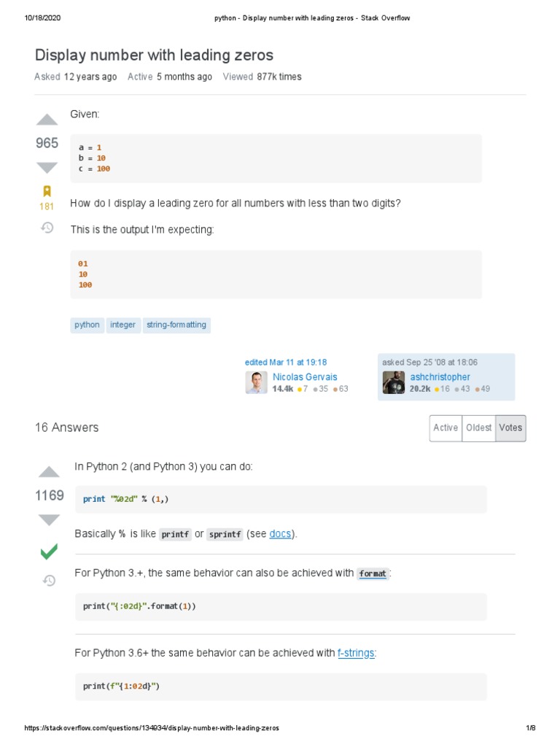Screen dimensions: 560x747
Task: Open the f-strings documentation link
Action: click(356, 653)
